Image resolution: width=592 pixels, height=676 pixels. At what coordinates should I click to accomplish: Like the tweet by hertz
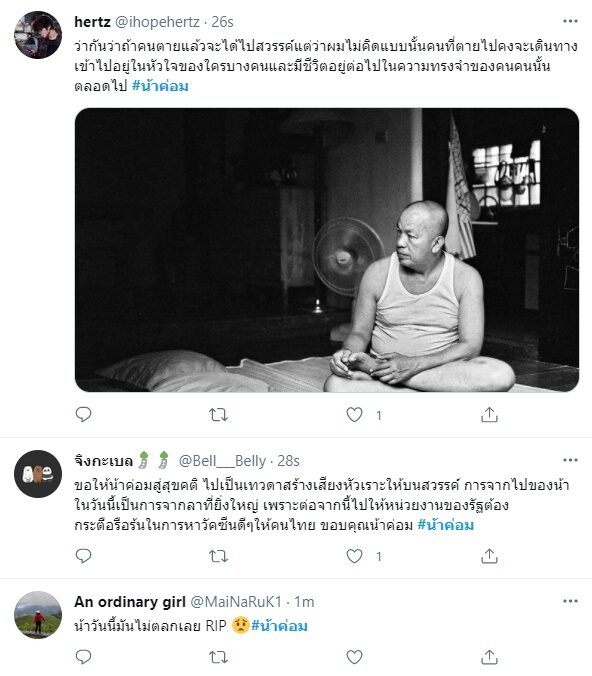[x=354, y=415]
